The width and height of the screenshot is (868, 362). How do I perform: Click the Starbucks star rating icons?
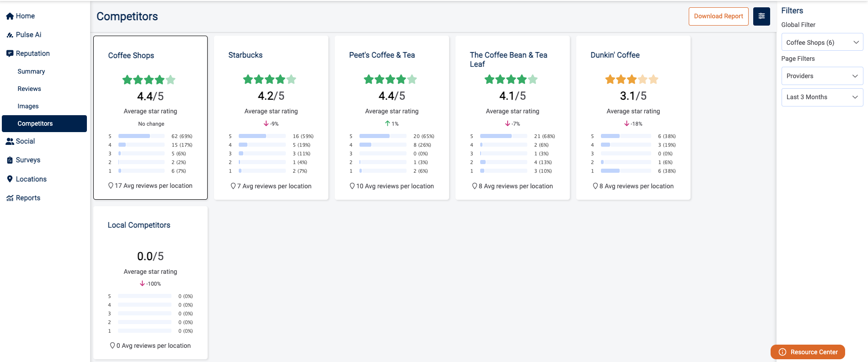point(269,80)
